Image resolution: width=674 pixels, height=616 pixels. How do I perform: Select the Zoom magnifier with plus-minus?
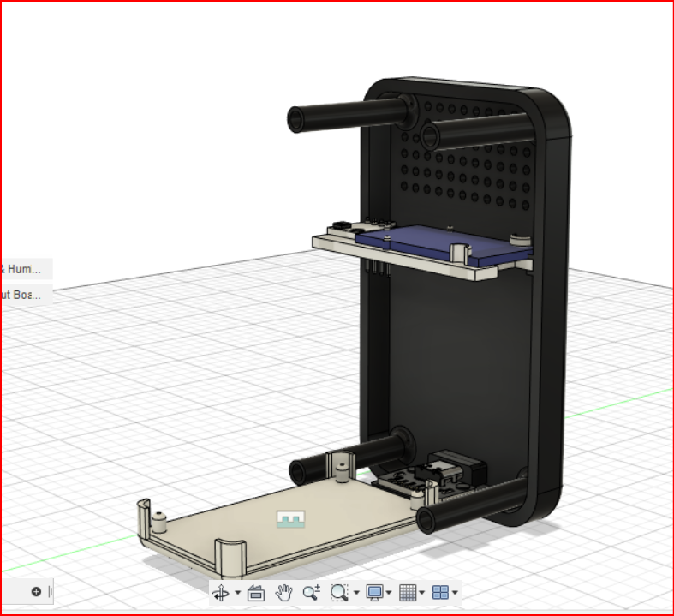pos(311,593)
